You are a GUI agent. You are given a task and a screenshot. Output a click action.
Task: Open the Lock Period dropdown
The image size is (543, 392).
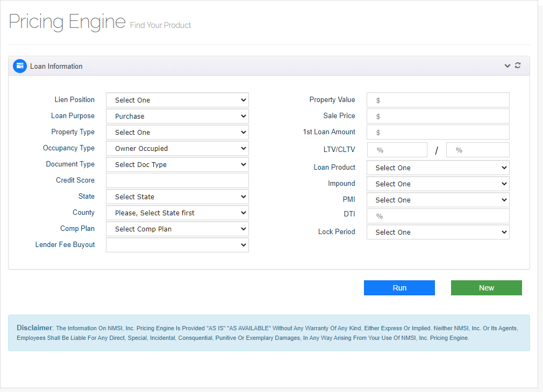click(x=438, y=232)
